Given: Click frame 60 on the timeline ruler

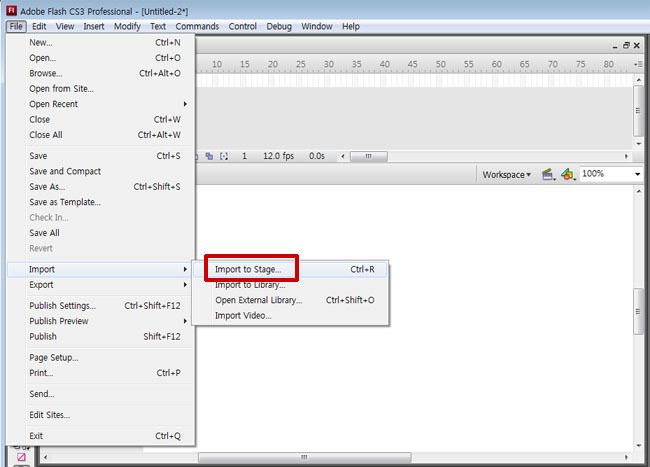Looking at the screenshot, I should coord(497,64).
